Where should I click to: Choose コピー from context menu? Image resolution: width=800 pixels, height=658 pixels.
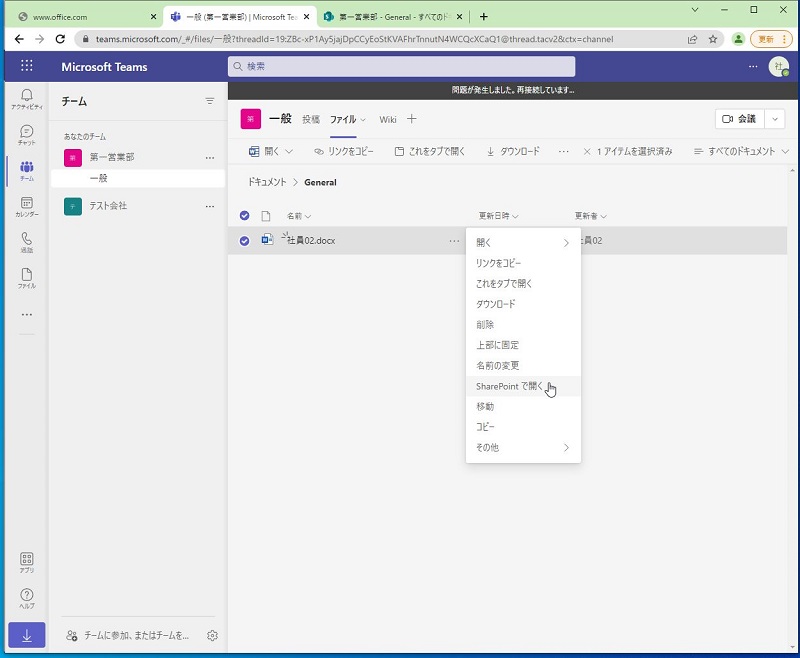(x=523, y=427)
